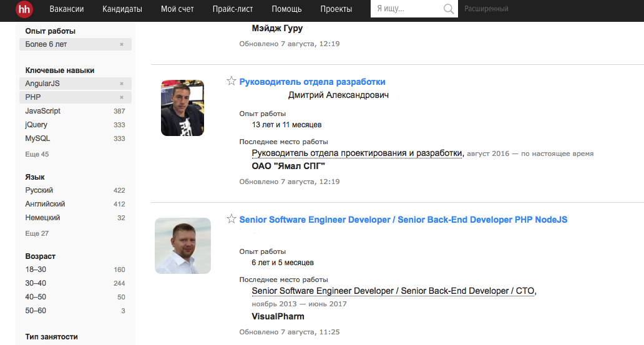The height and width of the screenshot is (345, 644).
Task: Filter by age 30–40
Action: tap(36, 283)
